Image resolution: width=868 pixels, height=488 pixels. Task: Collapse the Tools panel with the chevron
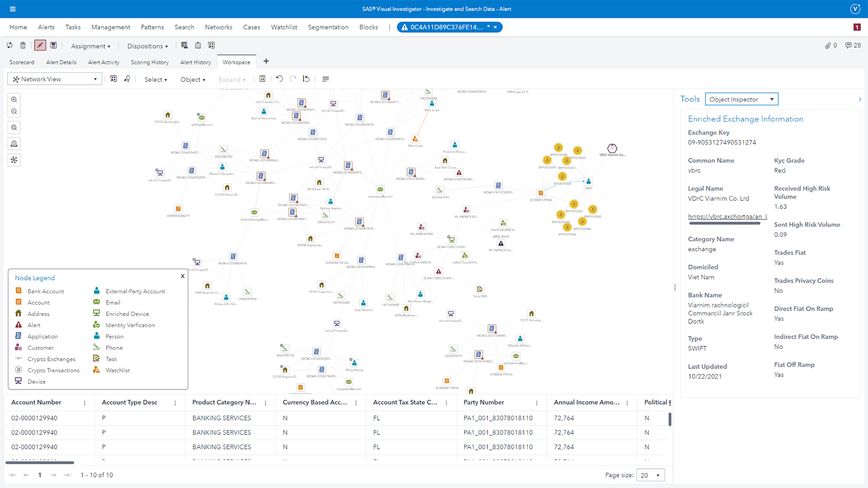(x=860, y=99)
